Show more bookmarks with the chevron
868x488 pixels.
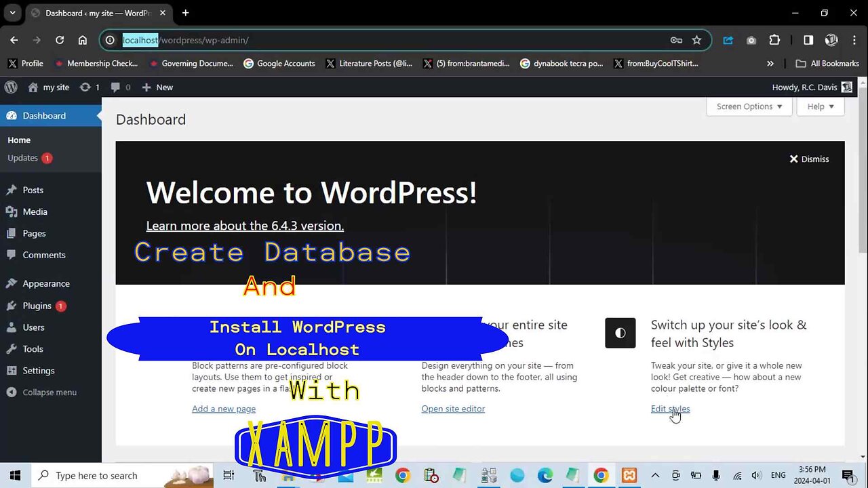coord(770,64)
